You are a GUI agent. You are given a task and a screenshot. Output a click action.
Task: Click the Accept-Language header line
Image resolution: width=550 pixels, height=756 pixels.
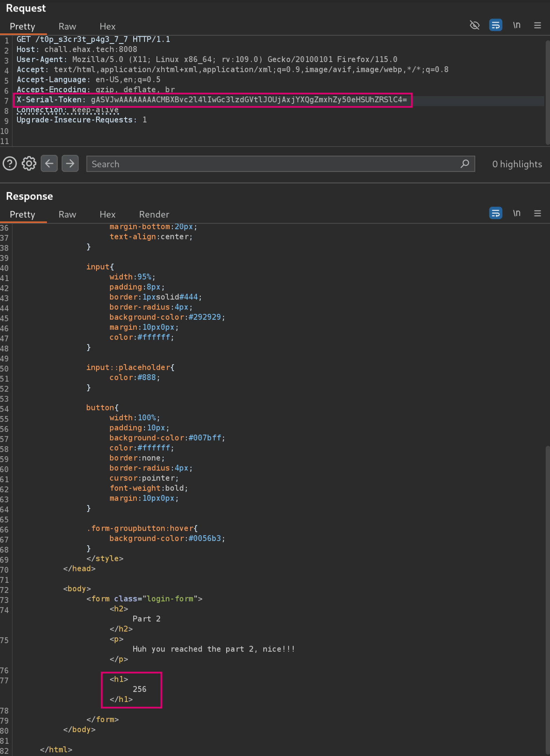coord(88,80)
